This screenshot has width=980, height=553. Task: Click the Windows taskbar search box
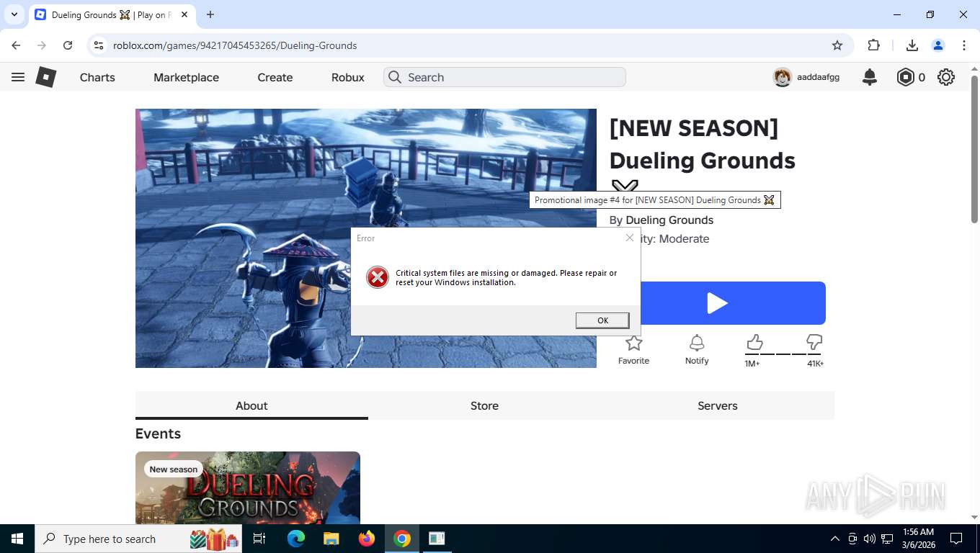138,539
